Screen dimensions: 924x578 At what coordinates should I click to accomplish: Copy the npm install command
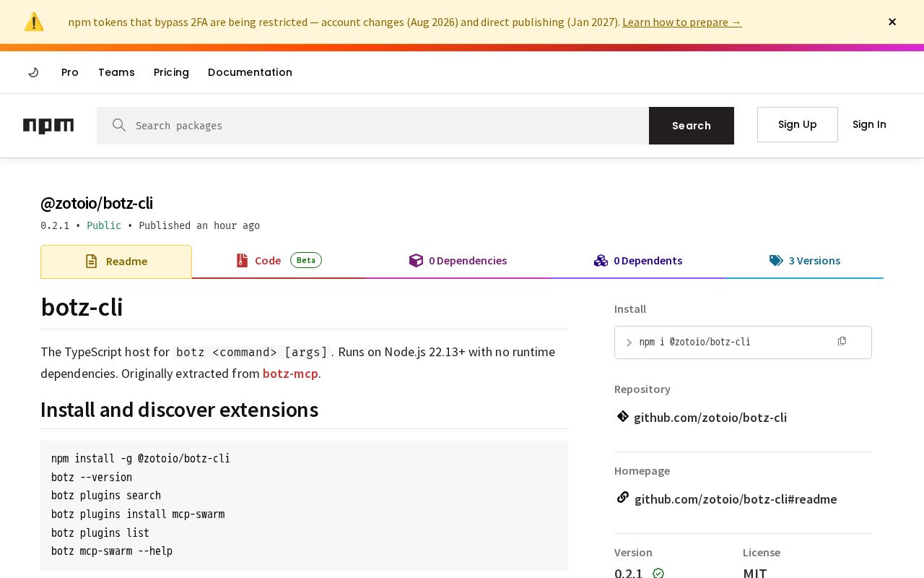click(842, 341)
